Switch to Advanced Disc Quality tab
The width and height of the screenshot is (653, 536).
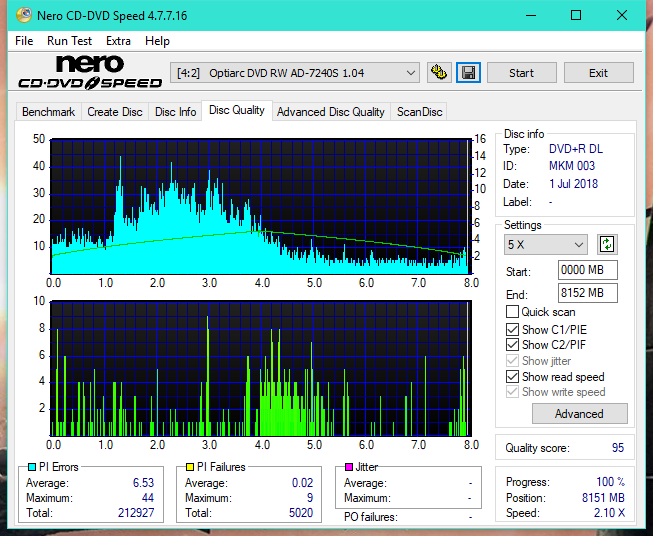(331, 112)
